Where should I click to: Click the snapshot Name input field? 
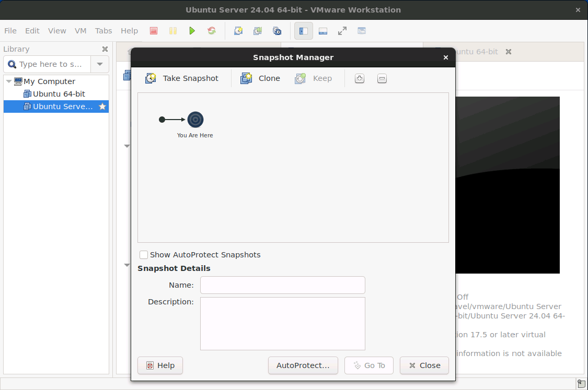click(282, 285)
